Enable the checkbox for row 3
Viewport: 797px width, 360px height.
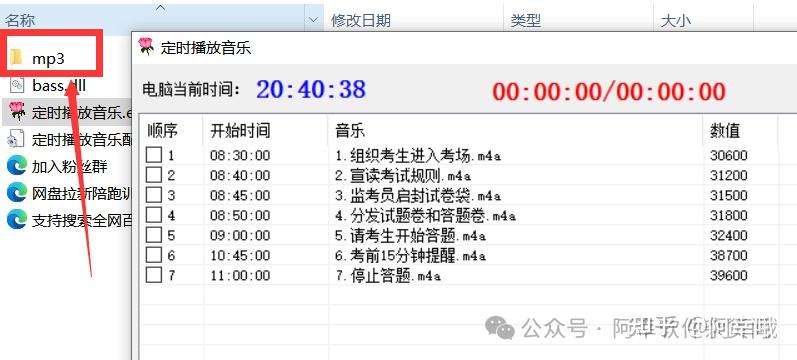point(154,195)
